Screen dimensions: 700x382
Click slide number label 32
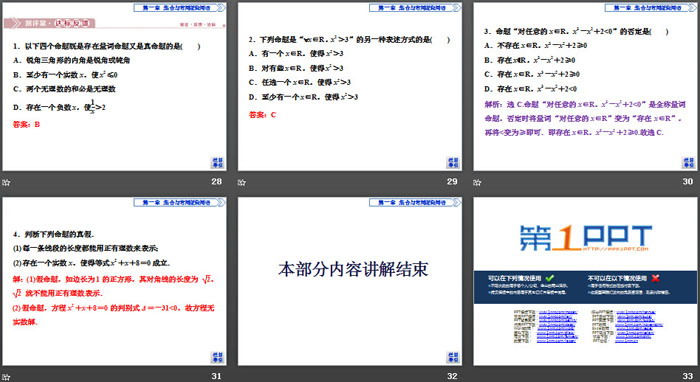pos(452,376)
